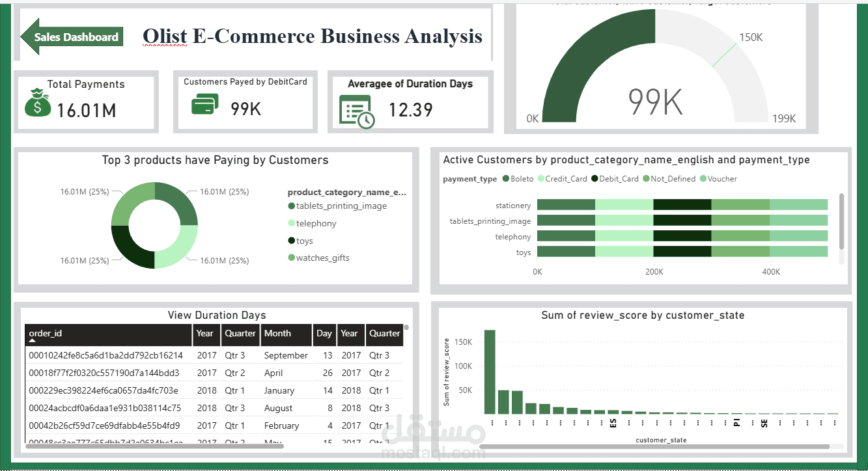
Task: Click the table horizontal scrollbar
Action: click(155, 446)
